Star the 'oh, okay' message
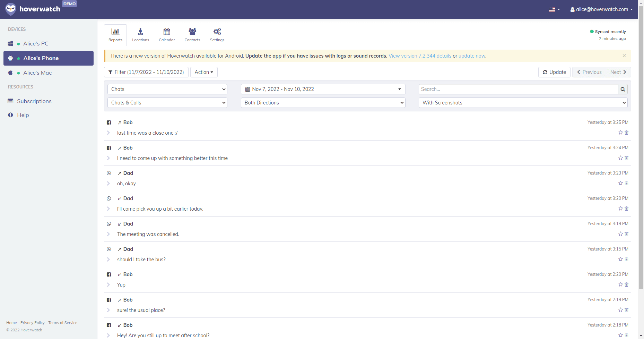This screenshot has height=339, width=644. pos(620,183)
